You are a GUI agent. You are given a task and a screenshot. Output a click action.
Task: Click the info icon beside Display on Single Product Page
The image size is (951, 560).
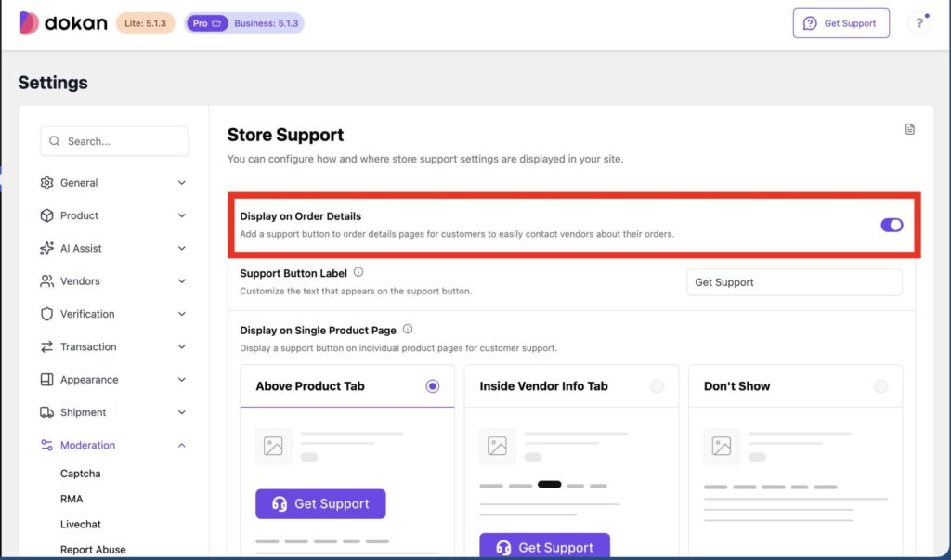408,329
